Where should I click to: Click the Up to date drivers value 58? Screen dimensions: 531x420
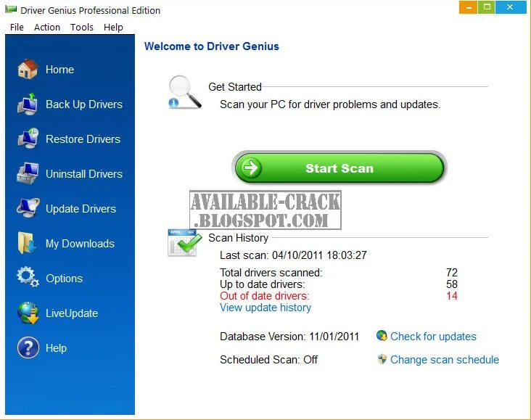[x=452, y=284]
